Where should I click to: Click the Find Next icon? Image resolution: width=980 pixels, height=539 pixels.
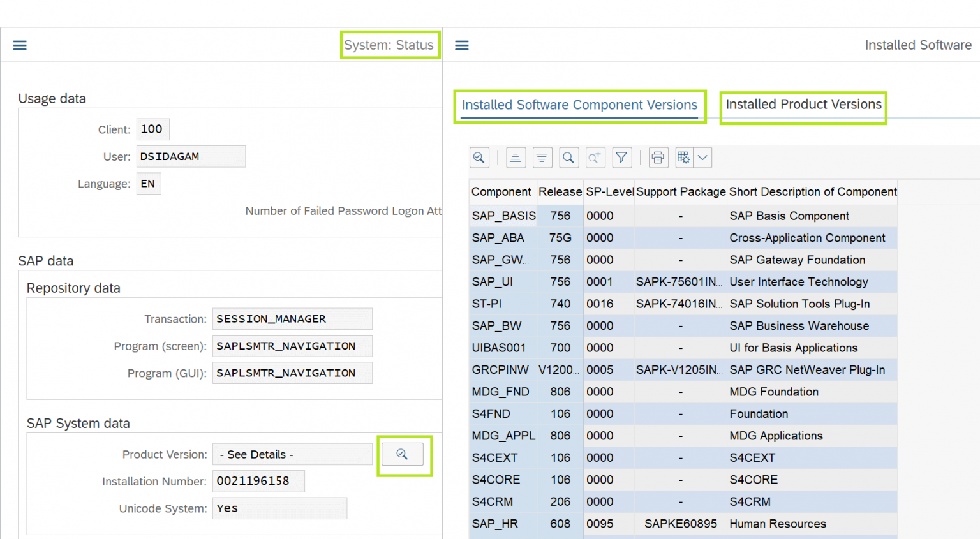[x=595, y=158]
